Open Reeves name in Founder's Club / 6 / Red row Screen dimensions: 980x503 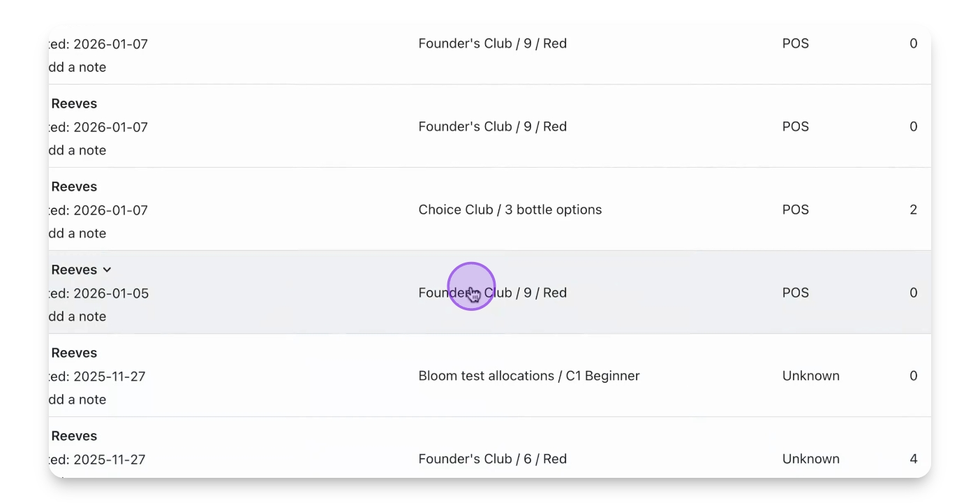74,436
